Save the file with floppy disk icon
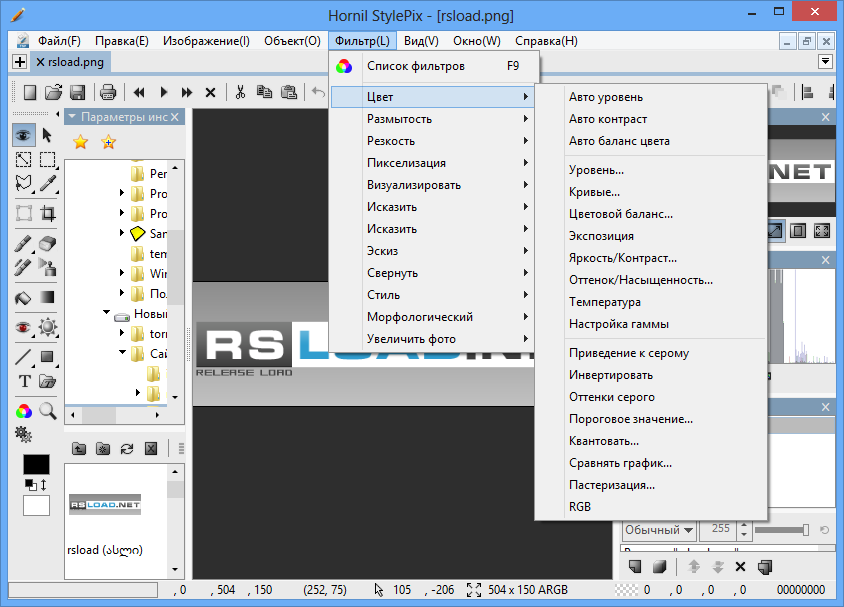844x607 pixels. click(x=78, y=92)
